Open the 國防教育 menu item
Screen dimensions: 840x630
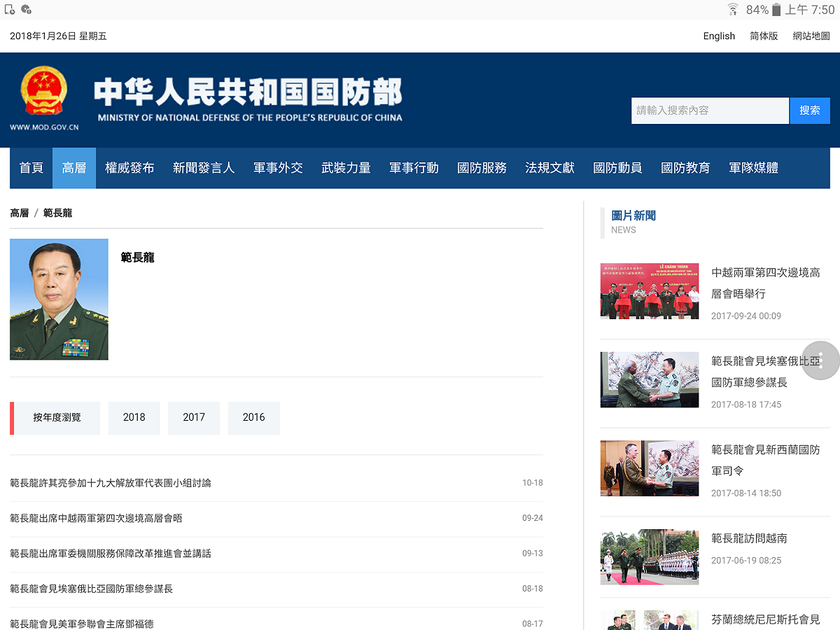point(685,168)
